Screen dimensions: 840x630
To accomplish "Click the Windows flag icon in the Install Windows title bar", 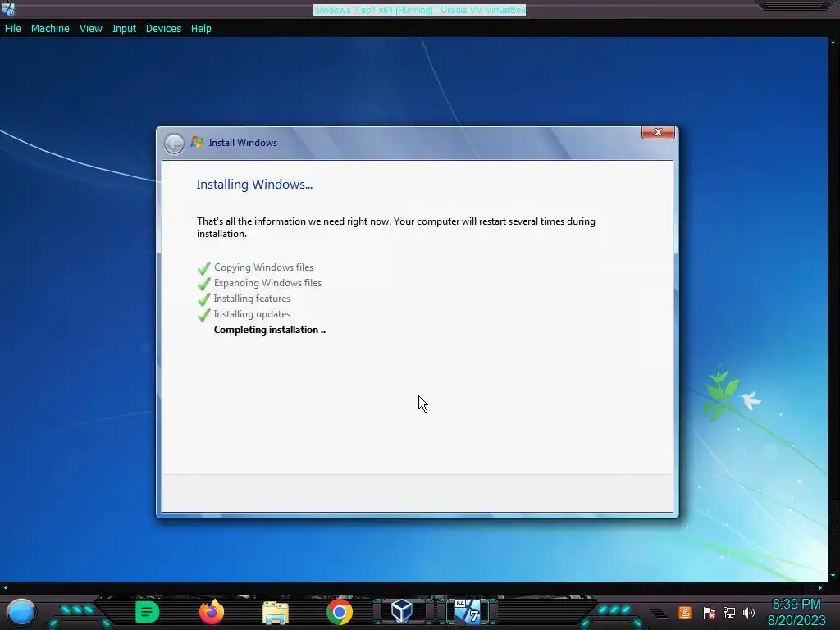I will 197,143.
